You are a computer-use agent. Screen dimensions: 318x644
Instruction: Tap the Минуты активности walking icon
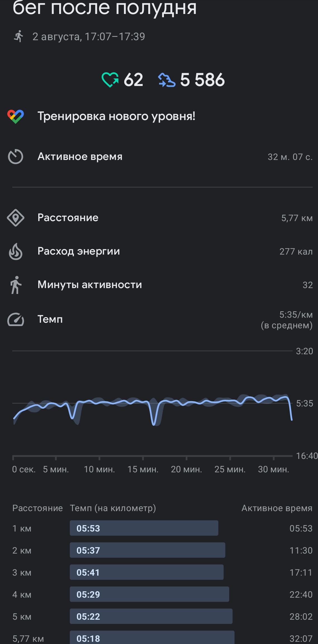click(x=16, y=285)
